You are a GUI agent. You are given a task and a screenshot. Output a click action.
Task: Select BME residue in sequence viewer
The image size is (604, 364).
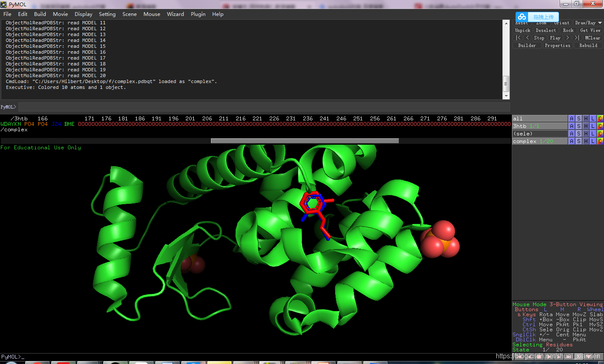pyautogui.click(x=69, y=124)
